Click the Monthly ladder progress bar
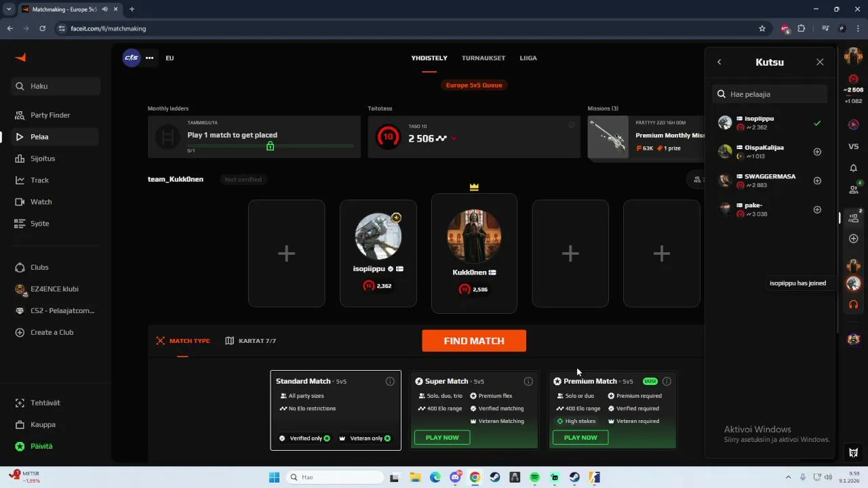Image resolution: width=868 pixels, height=488 pixels. click(271, 146)
